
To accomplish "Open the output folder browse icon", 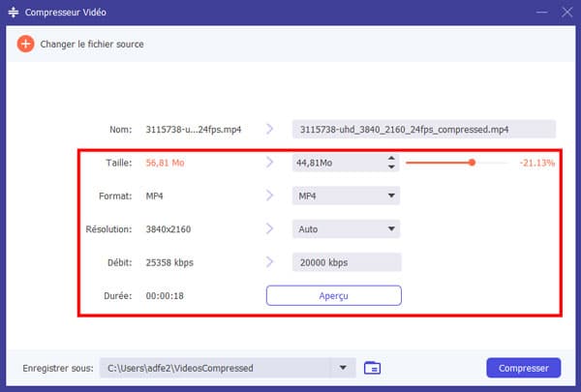I will pos(373,368).
